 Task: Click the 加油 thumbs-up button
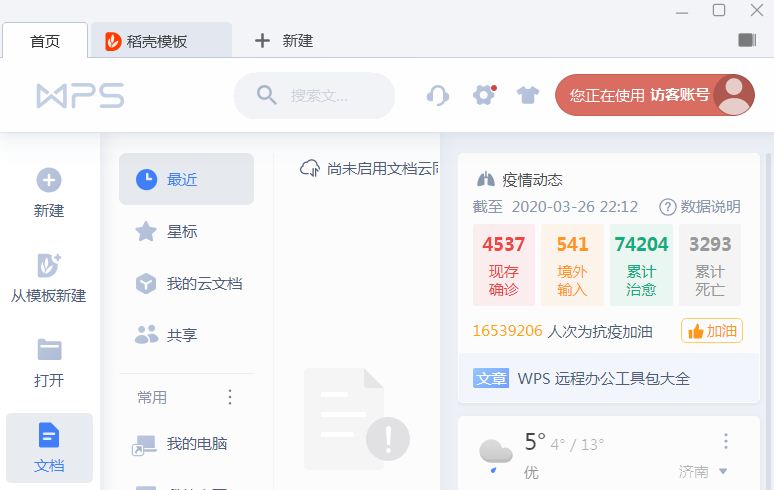coord(712,331)
